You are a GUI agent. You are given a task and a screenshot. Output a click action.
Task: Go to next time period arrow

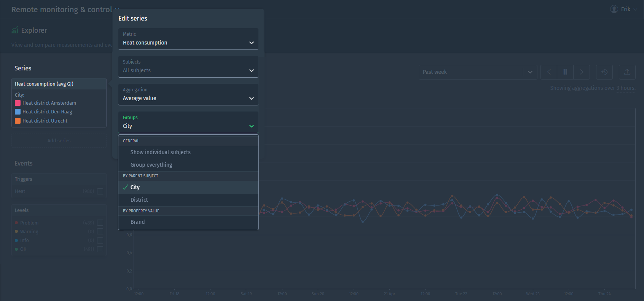point(581,72)
